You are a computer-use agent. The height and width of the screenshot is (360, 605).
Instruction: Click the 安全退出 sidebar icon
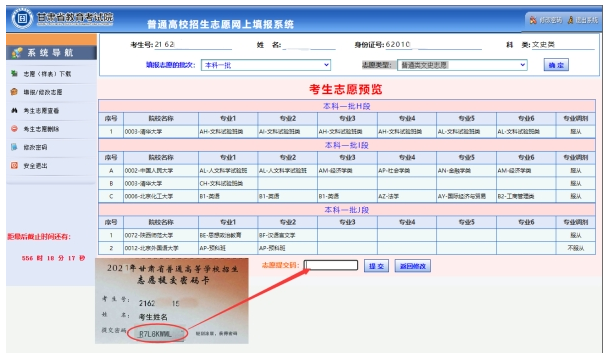click(x=14, y=166)
